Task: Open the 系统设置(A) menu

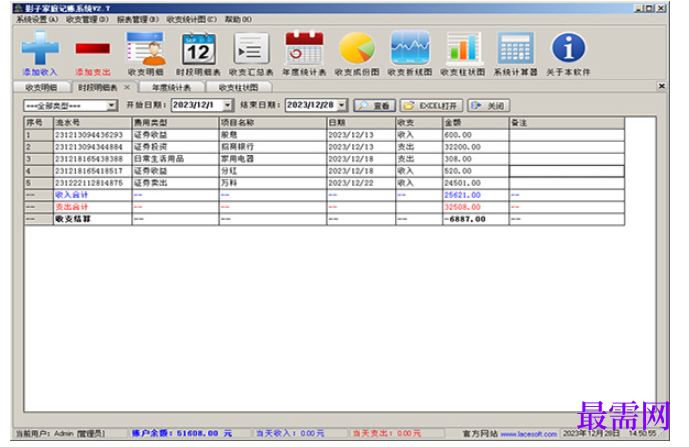Action: click(x=37, y=19)
